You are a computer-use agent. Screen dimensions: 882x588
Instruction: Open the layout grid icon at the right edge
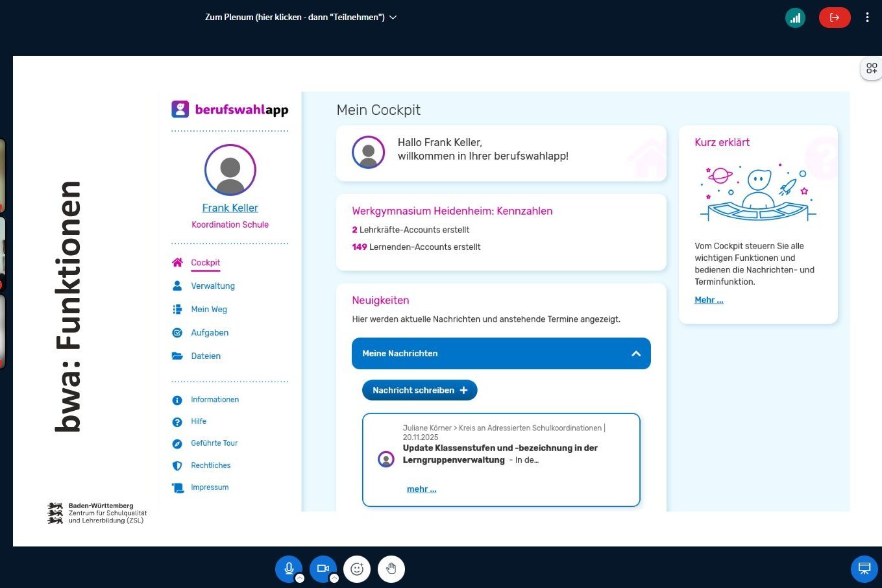pos(871,68)
